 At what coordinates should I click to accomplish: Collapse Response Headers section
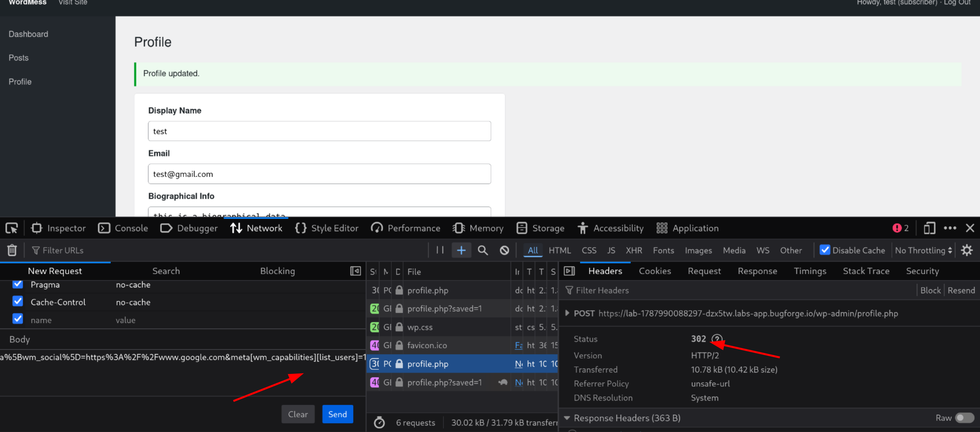567,418
